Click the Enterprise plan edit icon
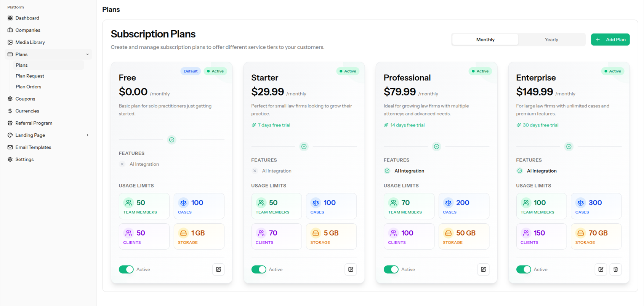The image size is (644, 306). pos(601,269)
